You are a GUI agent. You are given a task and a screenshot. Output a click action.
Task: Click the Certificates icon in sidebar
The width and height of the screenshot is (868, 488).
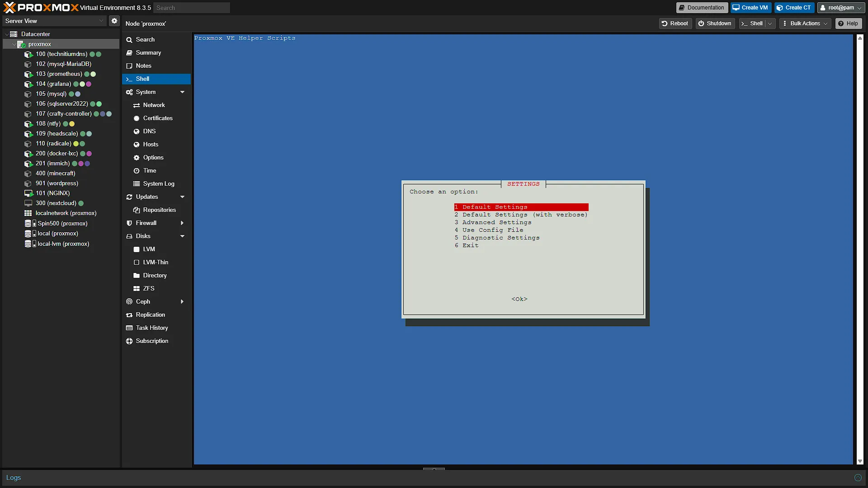click(x=137, y=118)
